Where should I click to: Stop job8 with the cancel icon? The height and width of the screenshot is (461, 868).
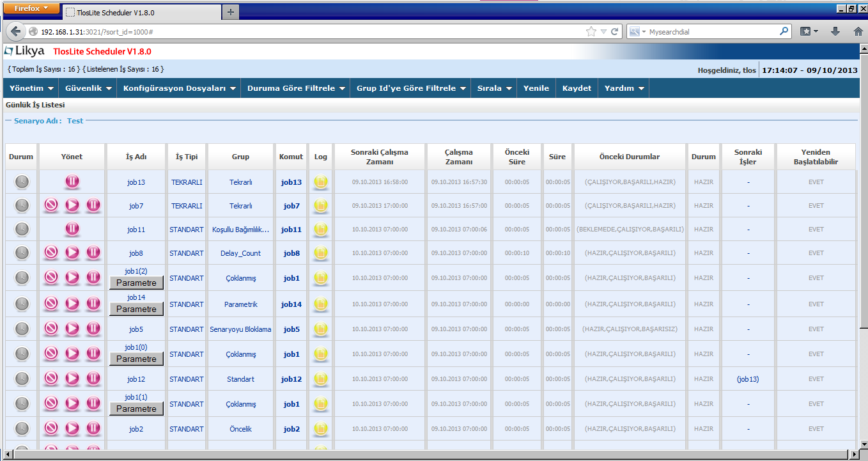(x=51, y=253)
